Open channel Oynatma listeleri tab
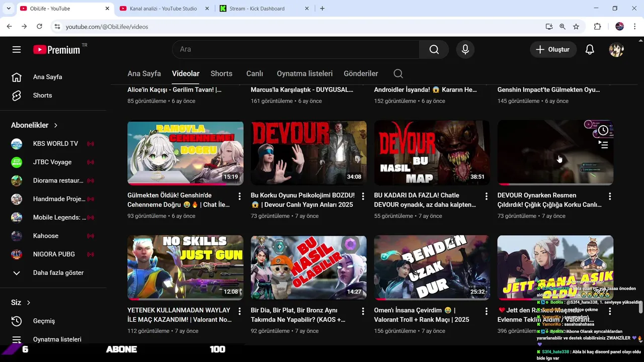 (x=304, y=73)
